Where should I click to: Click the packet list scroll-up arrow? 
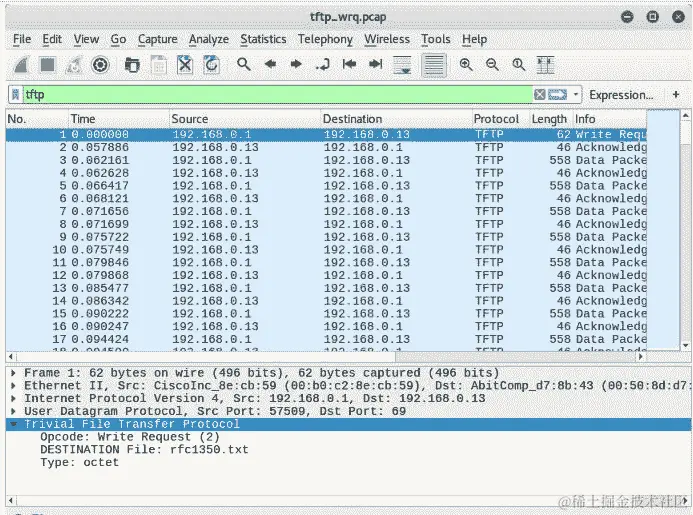coord(685,116)
